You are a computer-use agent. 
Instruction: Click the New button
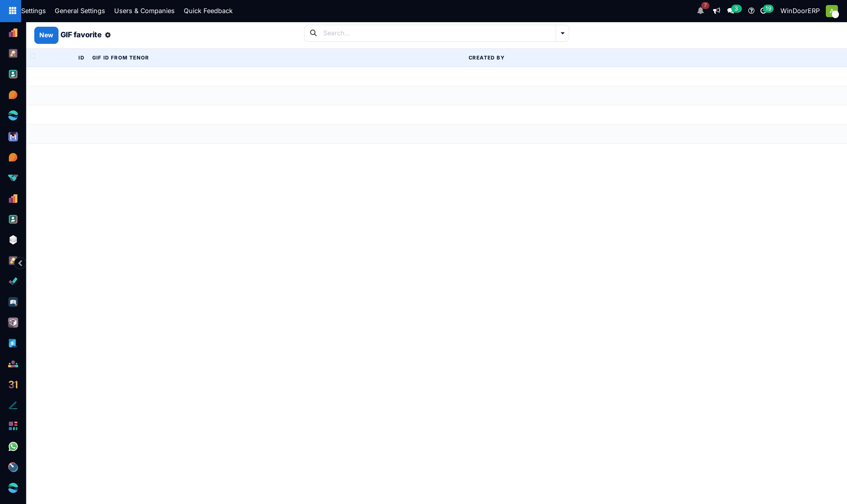coord(46,35)
